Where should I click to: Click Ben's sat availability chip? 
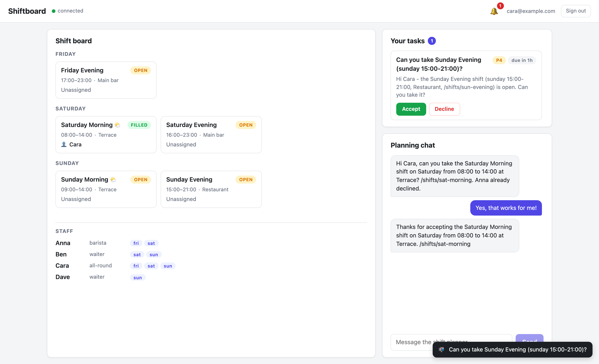[137, 255]
